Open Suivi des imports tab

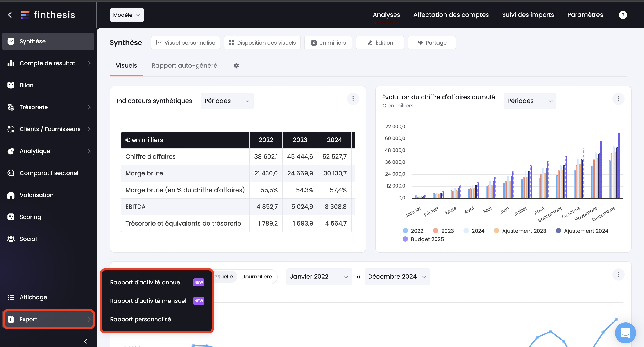(528, 15)
